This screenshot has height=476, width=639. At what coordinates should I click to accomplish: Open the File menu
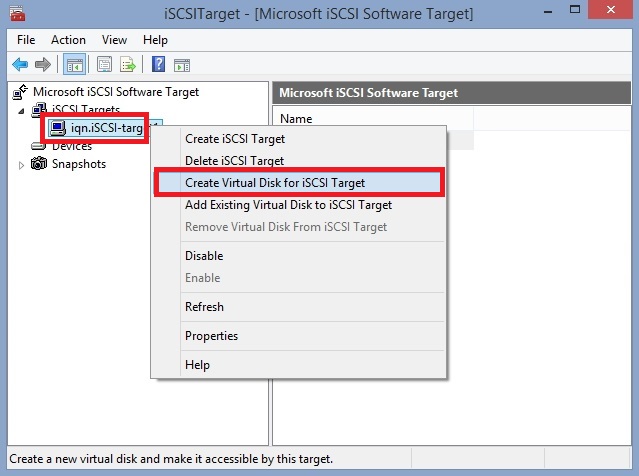coord(26,40)
